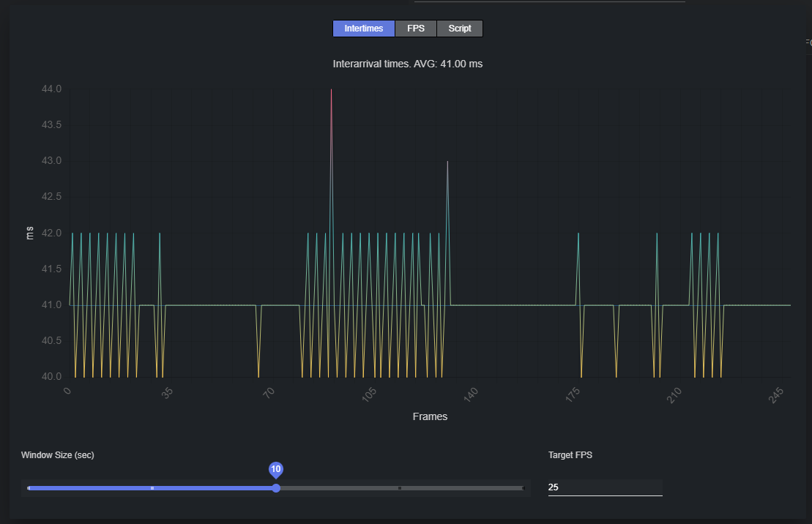Click the 43.0 ms peak on the chart
812x524 pixels.
click(x=447, y=162)
